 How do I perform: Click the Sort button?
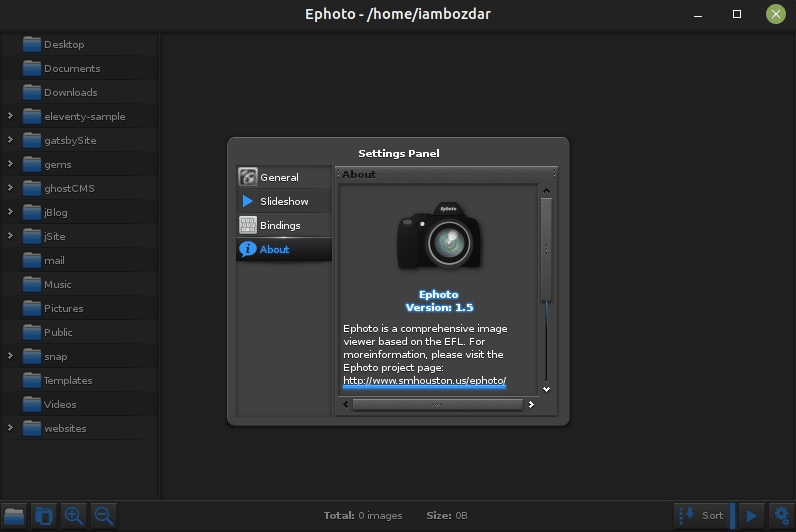click(x=703, y=516)
